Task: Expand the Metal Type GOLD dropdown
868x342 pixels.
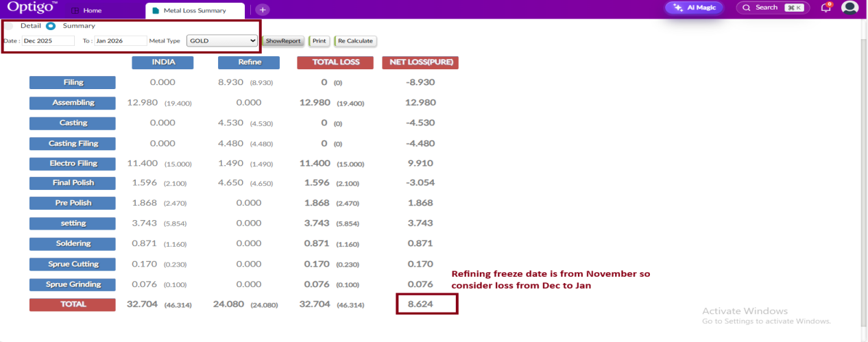Action: pyautogui.click(x=221, y=41)
